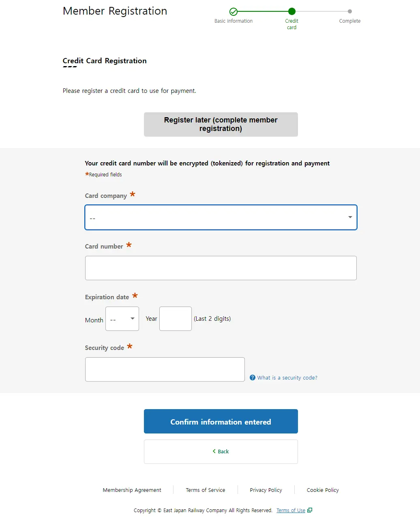Click the left chevron on the Back button
The width and height of the screenshot is (420, 517).
point(214,451)
